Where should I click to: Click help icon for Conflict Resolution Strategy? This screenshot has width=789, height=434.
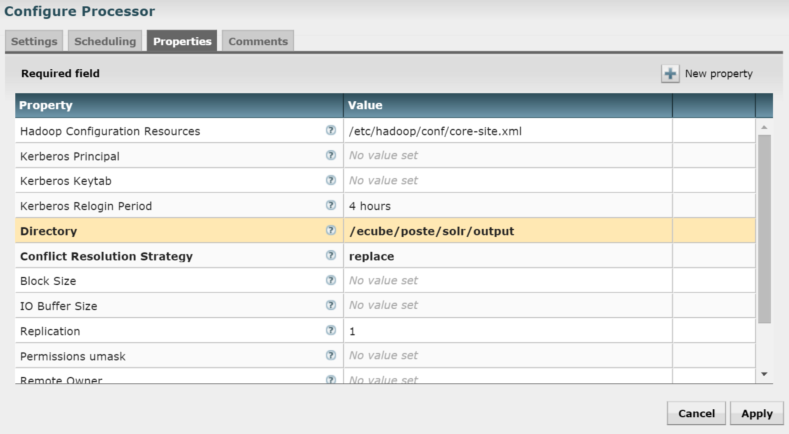[330, 256]
